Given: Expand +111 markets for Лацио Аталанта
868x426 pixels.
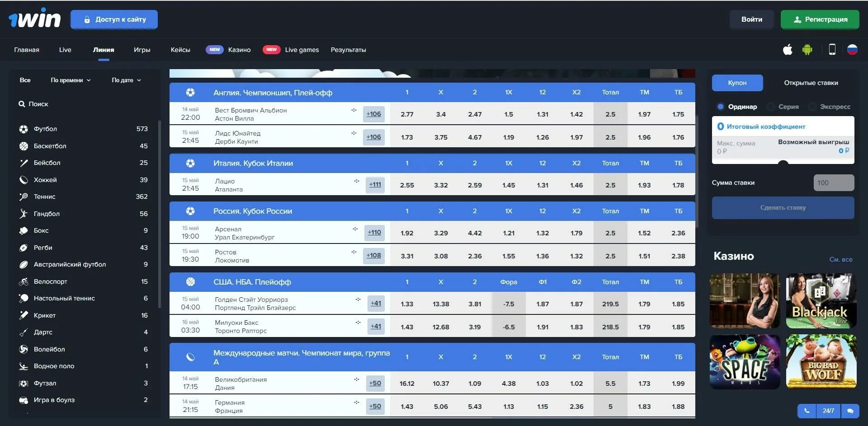Looking at the screenshot, I should [375, 184].
